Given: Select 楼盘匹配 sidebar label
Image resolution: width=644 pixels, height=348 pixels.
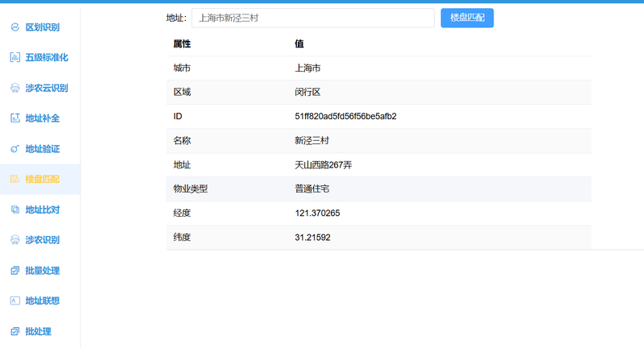Looking at the screenshot, I should point(43,179).
